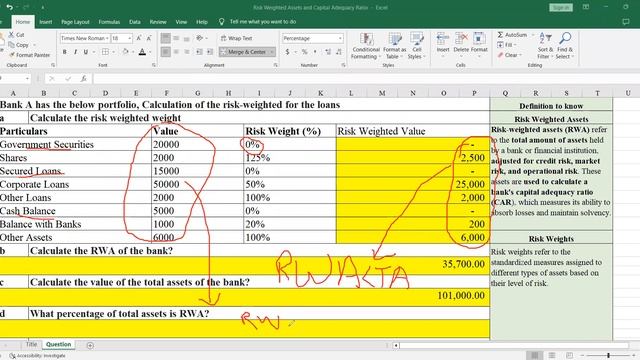Open the Review ribbon tab
Viewport: 640px width, 360px height.
(158, 22)
